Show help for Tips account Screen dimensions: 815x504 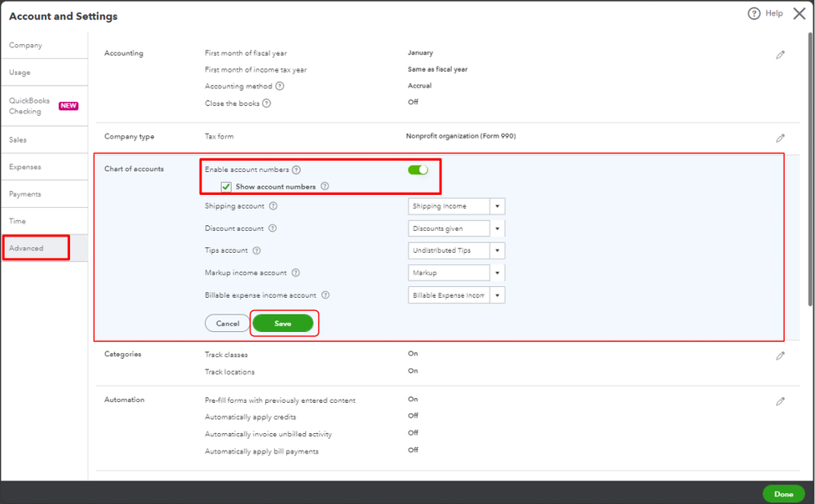pos(257,250)
